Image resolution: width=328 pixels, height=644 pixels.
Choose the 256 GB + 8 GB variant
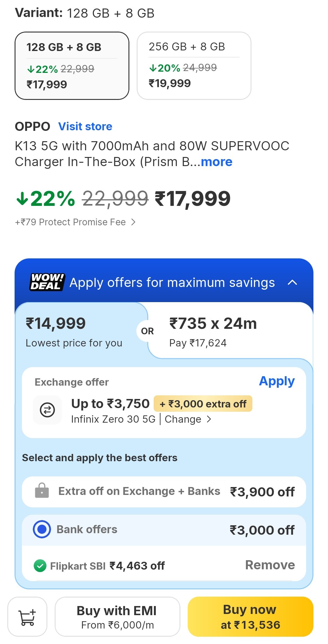click(x=194, y=66)
